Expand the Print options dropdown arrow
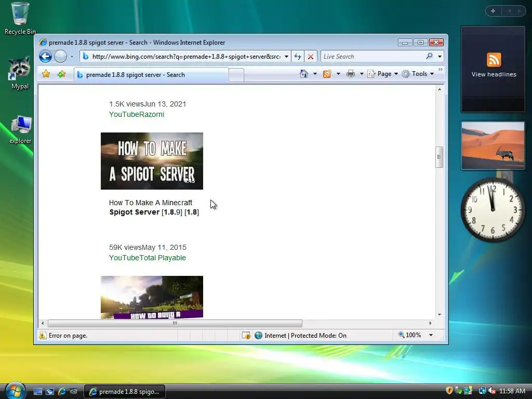The height and width of the screenshot is (399, 532). (362, 74)
